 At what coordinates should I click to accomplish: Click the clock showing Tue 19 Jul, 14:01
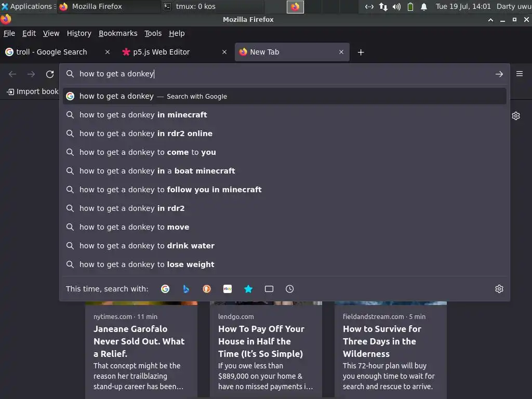point(463,6)
